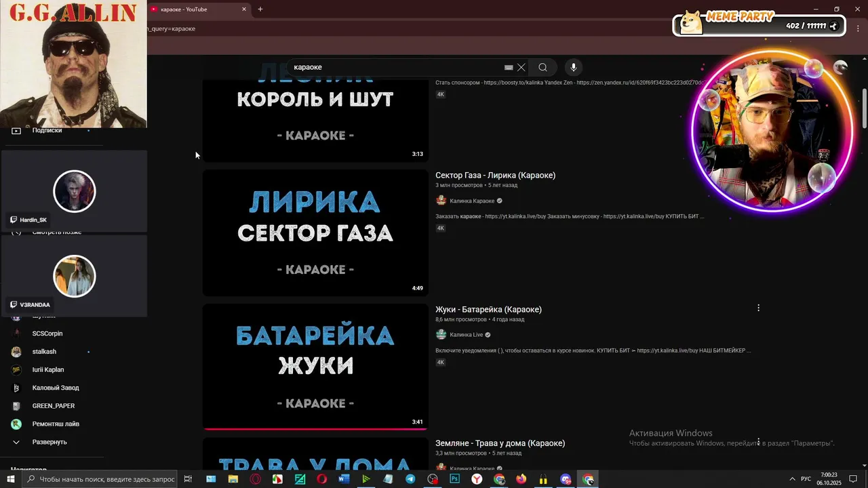The width and height of the screenshot is (868, 488).
Task: Open Калинка Live channel name link
Action: (x=467, y=335)
